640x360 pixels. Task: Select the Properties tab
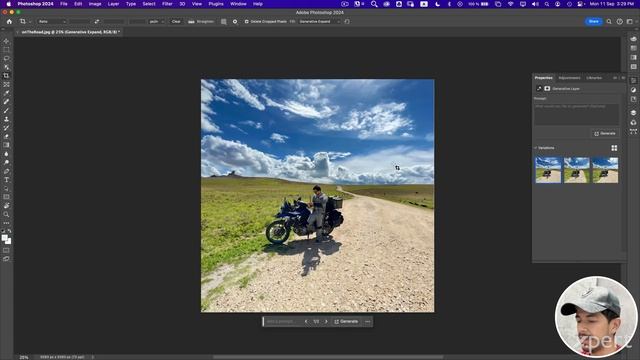[543, 78]
